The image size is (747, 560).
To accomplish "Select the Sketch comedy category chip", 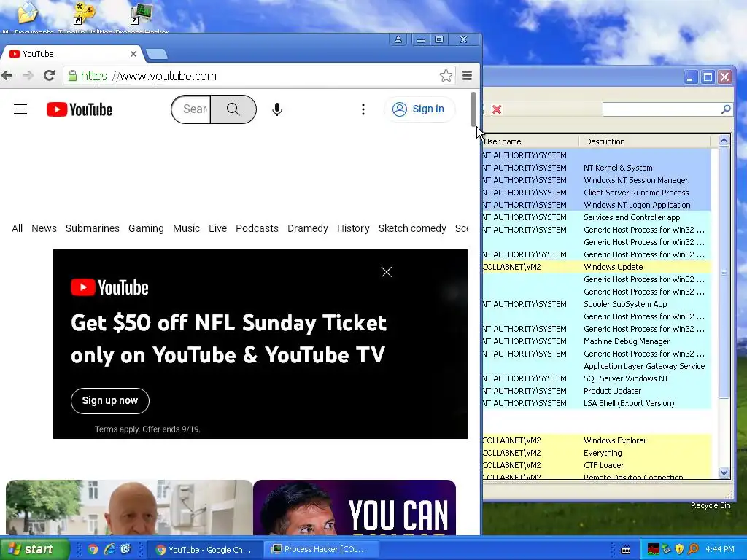I will pyautogui.click(x=413, y=228).
